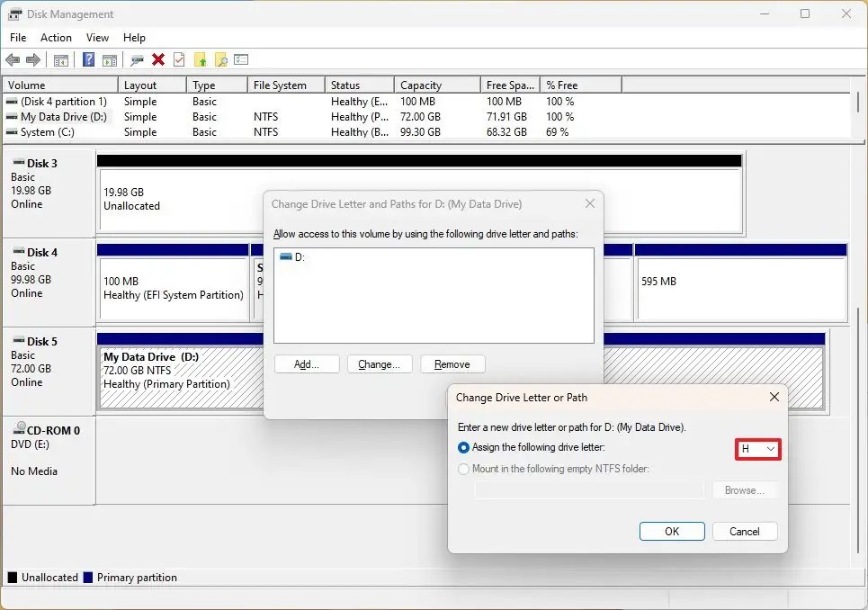
Task: Click the Back navigation arrow
Action: [x=13, y=59]
